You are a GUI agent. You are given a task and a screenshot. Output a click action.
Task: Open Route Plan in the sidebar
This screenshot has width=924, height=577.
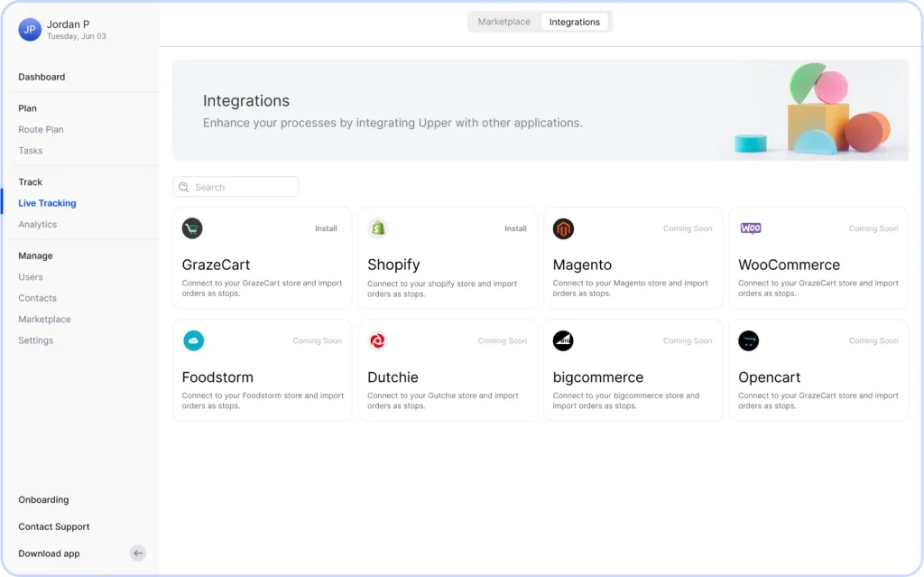pos(41,129)
